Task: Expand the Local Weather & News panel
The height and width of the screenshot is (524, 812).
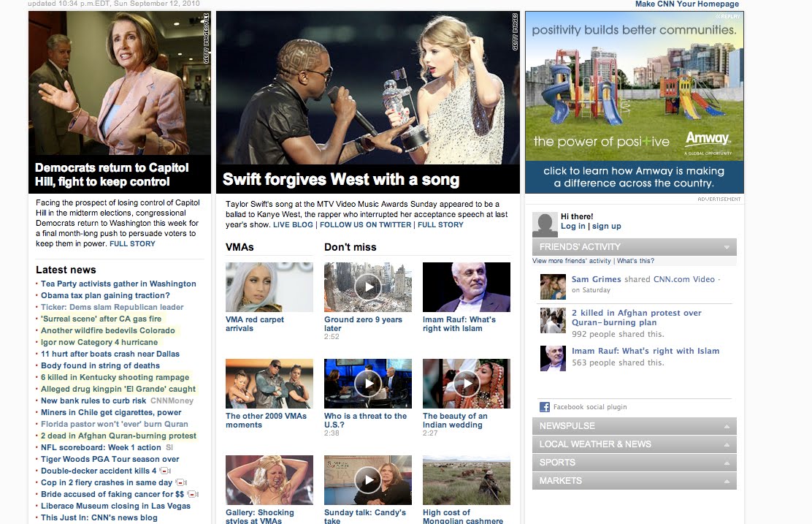Action: click(x=635, y=444)
